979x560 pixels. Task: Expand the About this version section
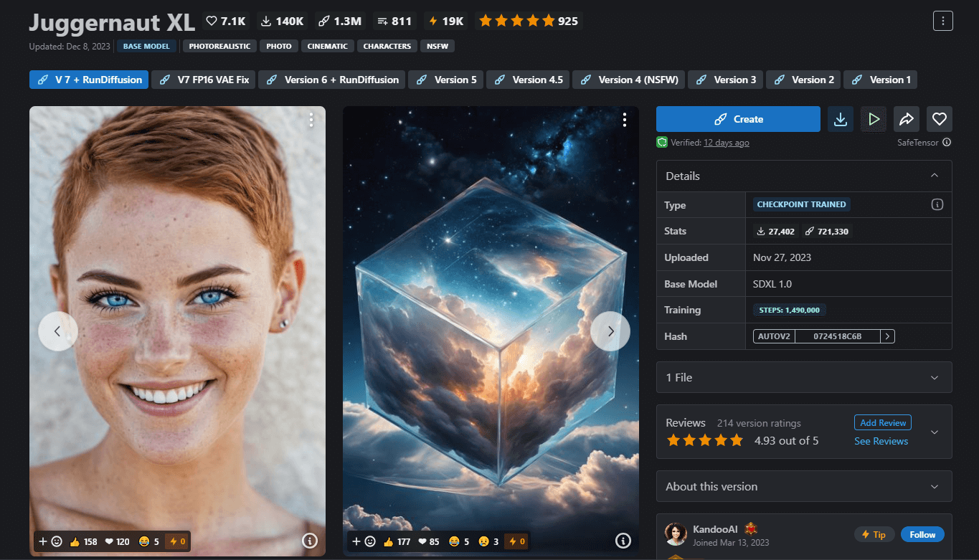point(934,486)
